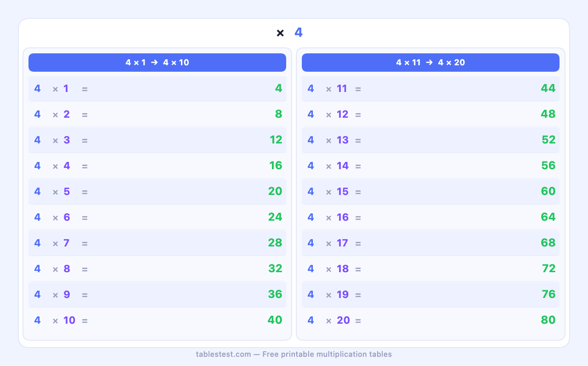The width and height of the screenshot is (588, 366).
Task: Click the equals sign in the 4 × 7 row
Action: pos(85,243)
